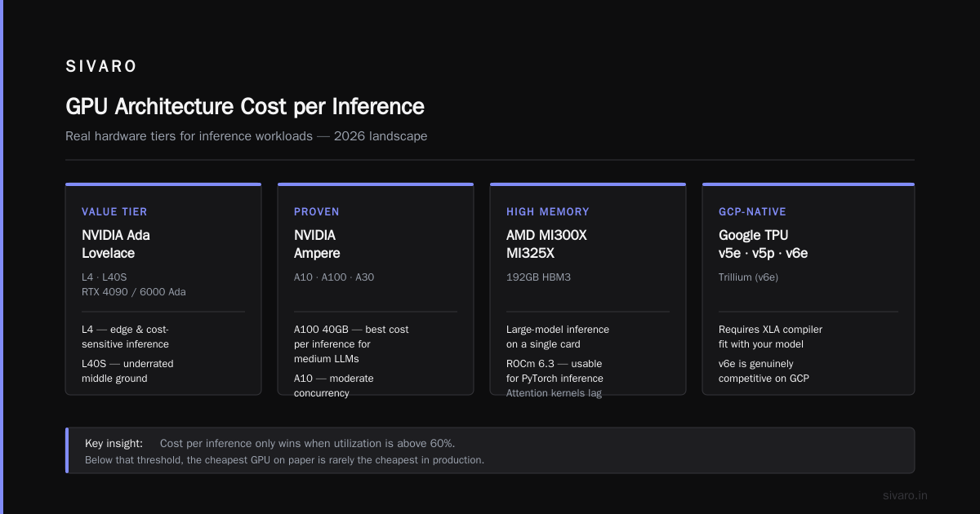Screen dimensions: 980x514
Task: Select 'utilization is above 60%' insight sentence
Action: (x=307, y=443)
